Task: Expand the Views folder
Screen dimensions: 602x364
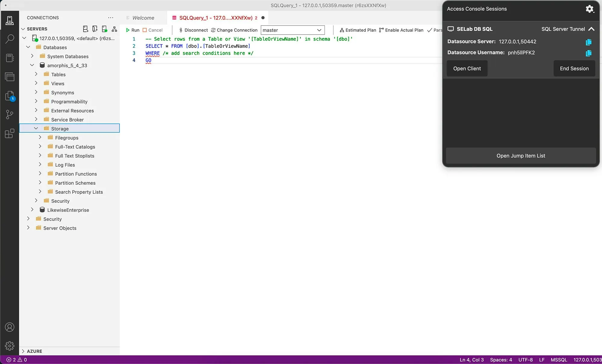Action: click(x=36, y=83)
